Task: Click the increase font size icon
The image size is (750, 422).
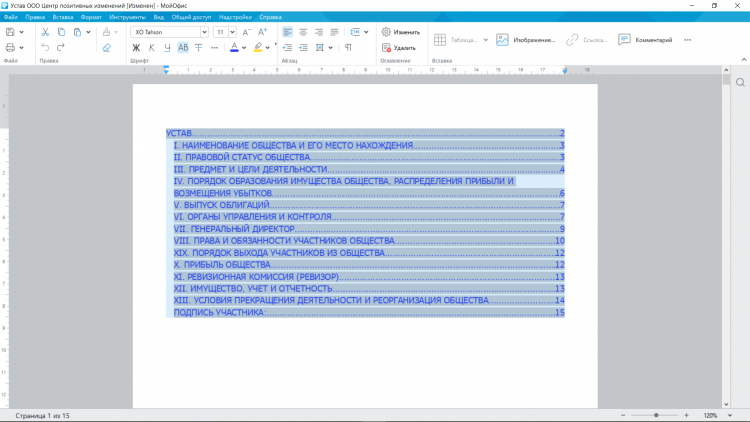Action: tap(247, 32)
